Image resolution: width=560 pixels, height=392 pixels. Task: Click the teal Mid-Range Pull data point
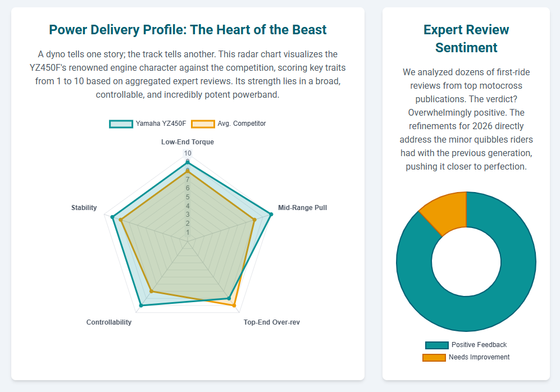tap(271, 214)
